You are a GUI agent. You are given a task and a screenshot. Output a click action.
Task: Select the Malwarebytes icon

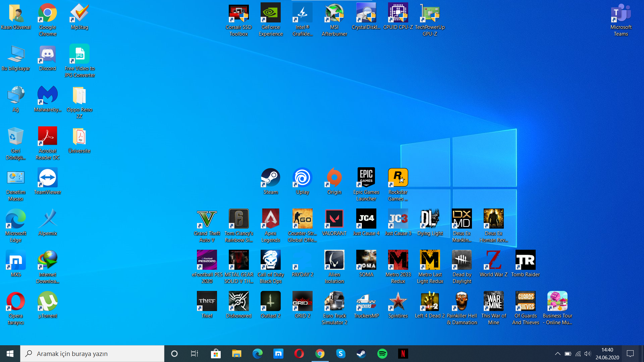47,99
